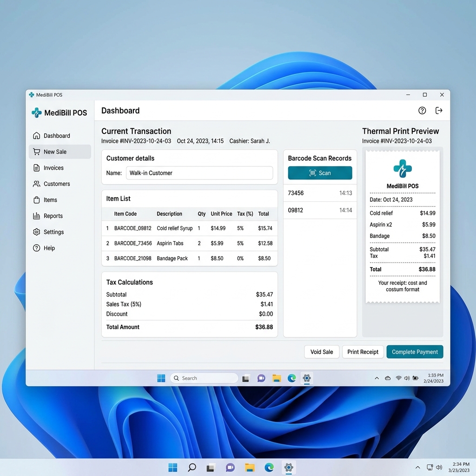Click the volume icon in desktop tray
This screenshot has width=476, height=476.
[x=439, y=468]
